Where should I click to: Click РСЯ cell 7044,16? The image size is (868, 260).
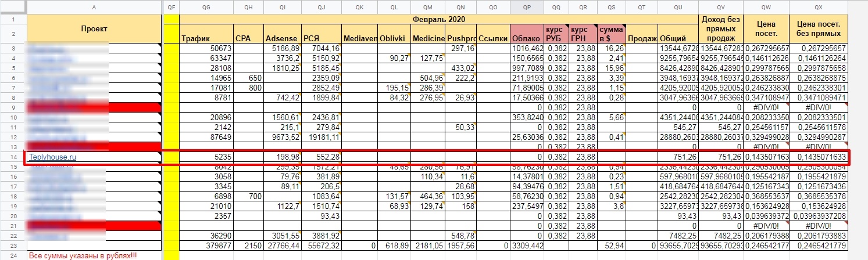(321, 48)
